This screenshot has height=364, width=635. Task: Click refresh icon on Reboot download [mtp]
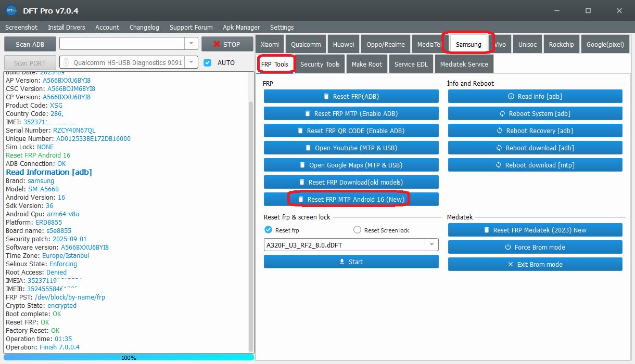(x=499, y=165)
